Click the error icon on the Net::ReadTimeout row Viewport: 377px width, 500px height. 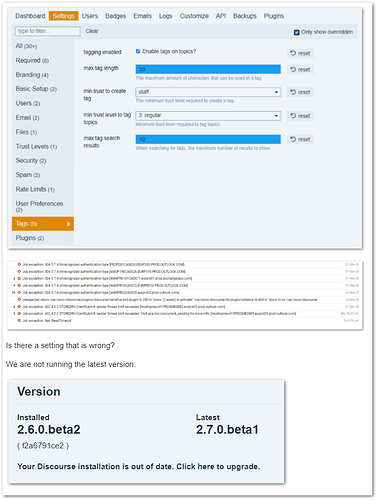click(x=19, y=321)
